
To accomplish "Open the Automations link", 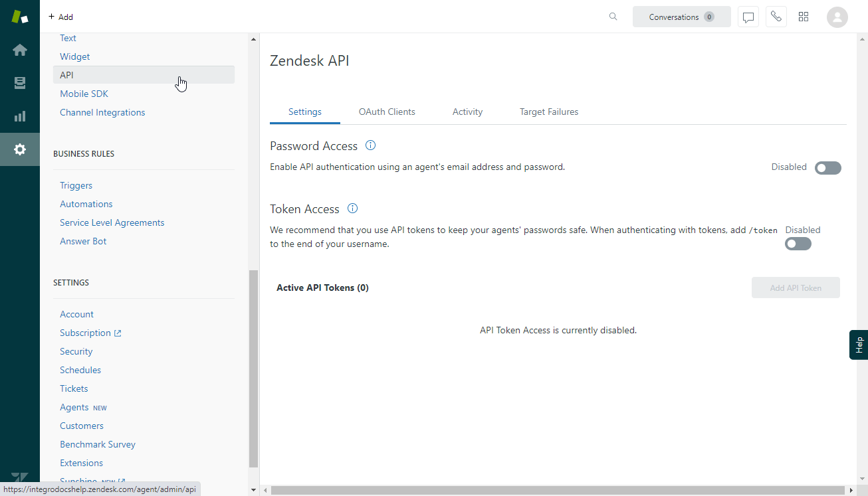I will 86,205.
